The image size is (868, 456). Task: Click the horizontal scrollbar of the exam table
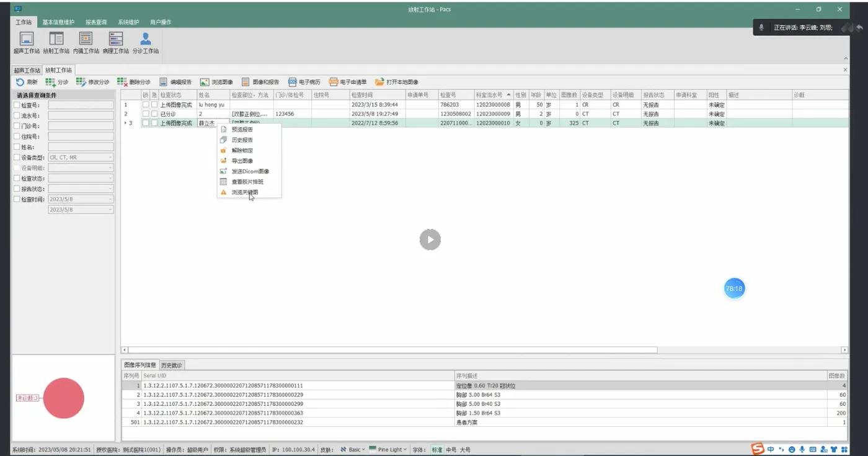pos(392,350)
